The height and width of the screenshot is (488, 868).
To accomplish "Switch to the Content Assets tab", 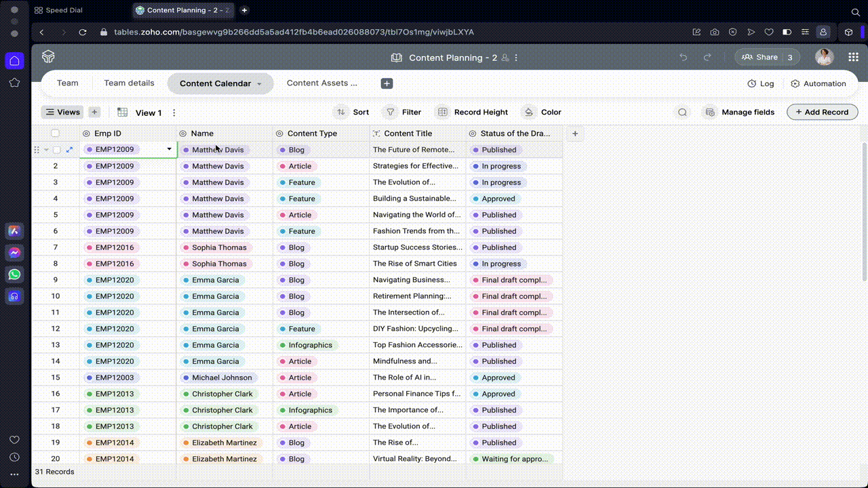I will 321,83.
